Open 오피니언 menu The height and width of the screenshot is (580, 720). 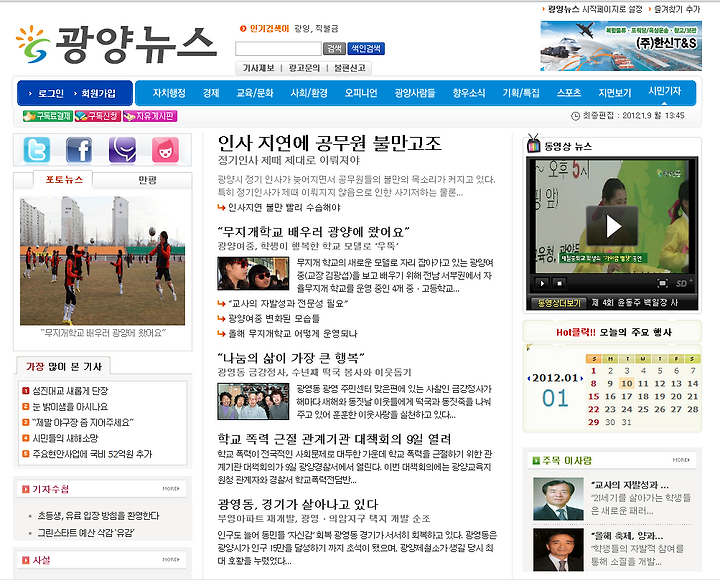(361, 93)
